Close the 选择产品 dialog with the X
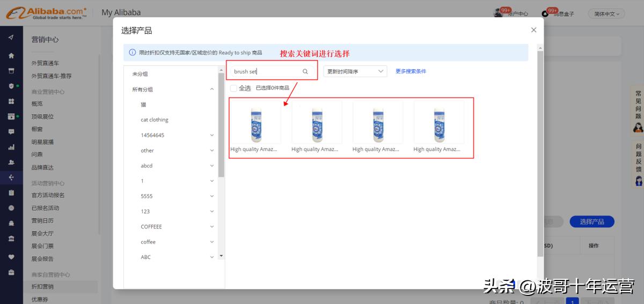This screenshot has height=304, width=644. [x=533, y=30]
